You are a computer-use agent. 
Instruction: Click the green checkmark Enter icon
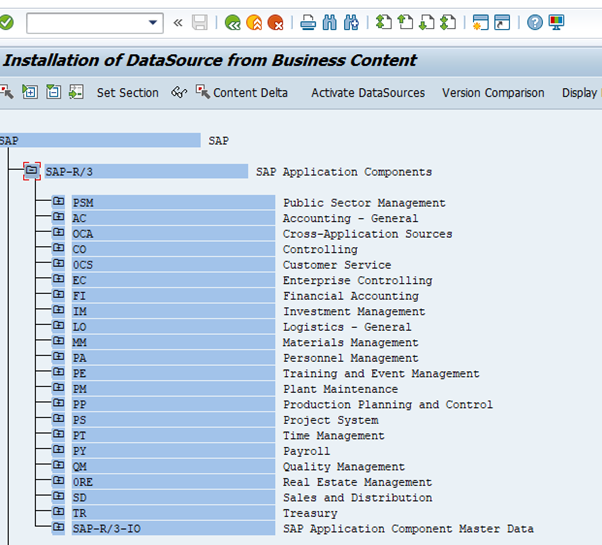tap(5, 23)
